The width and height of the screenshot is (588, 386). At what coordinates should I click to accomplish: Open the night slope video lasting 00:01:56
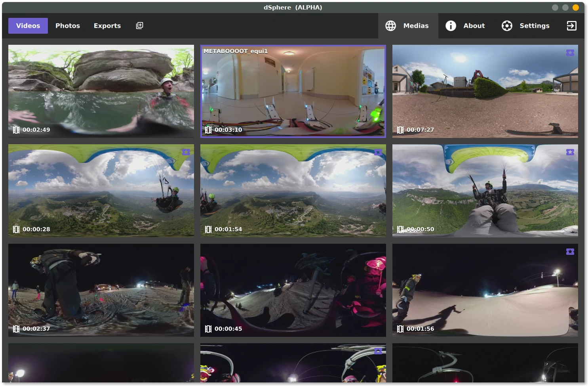485,290
